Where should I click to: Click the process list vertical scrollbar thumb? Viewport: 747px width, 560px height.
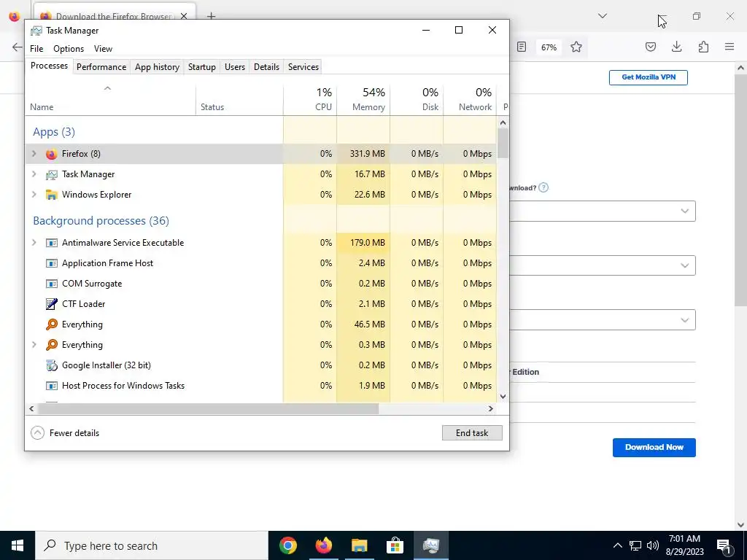(503, 142)
